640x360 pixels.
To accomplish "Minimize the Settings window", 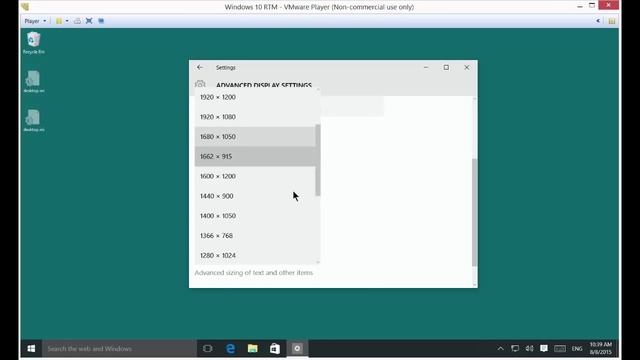I will pos(426,67).
